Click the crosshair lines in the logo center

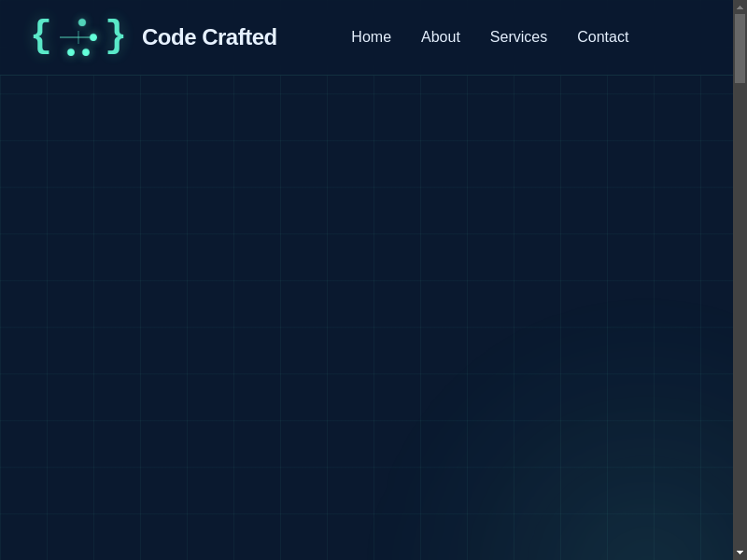pos(77,37)
